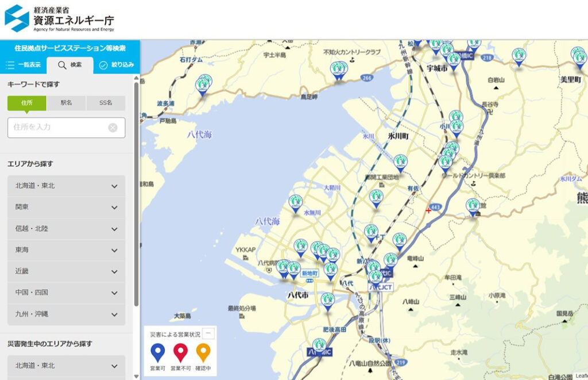Click the route 219 road badge
This screenshot has height=380, width=588.
(x=401, y=362)
